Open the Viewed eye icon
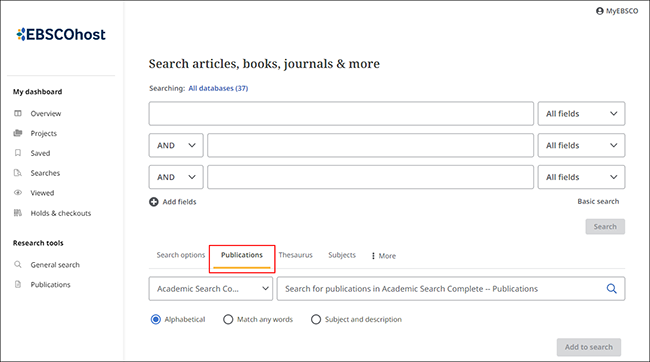Viewport: 650px width, 362px height. (x=18, y=193)
